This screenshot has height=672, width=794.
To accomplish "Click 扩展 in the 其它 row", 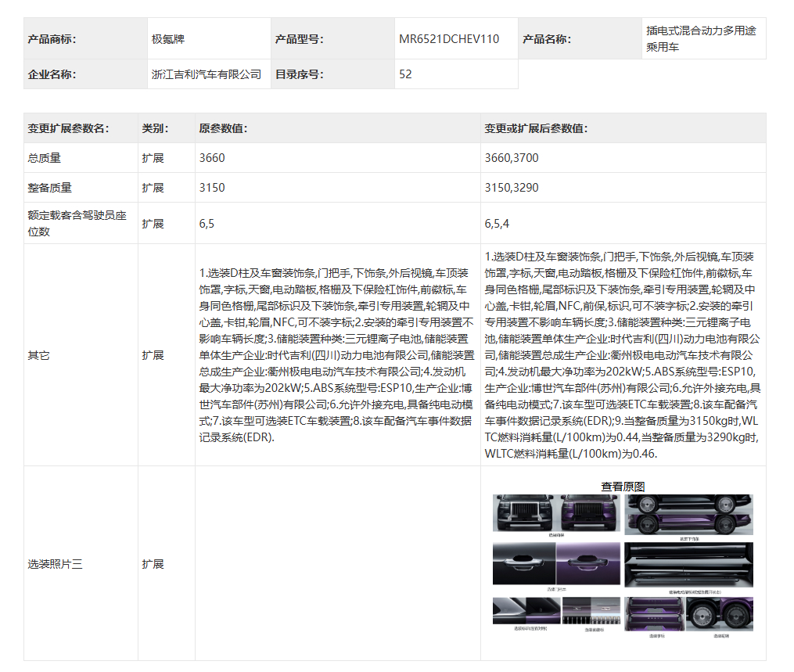I will pyautogui.click(x=153, y=355).
